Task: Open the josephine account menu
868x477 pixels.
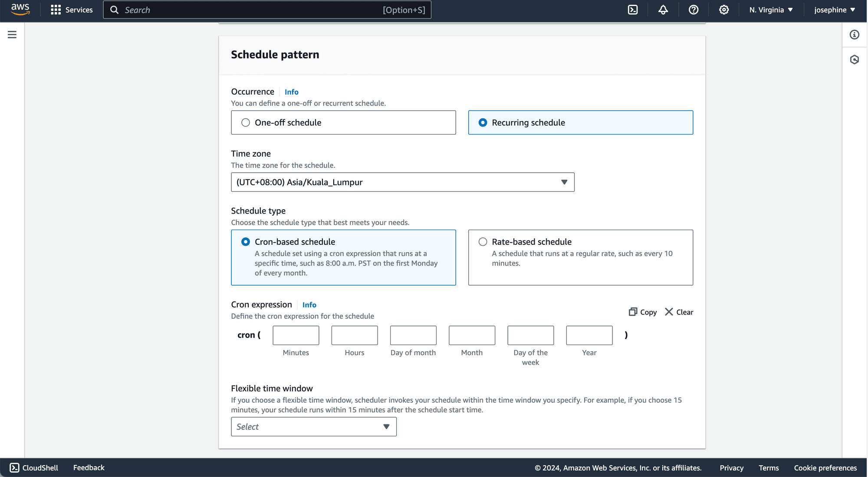Action: click(x=835, y=10)
